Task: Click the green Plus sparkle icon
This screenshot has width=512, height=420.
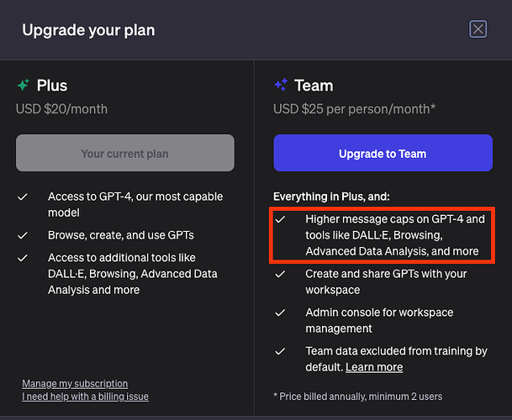Action: [24, 85]
